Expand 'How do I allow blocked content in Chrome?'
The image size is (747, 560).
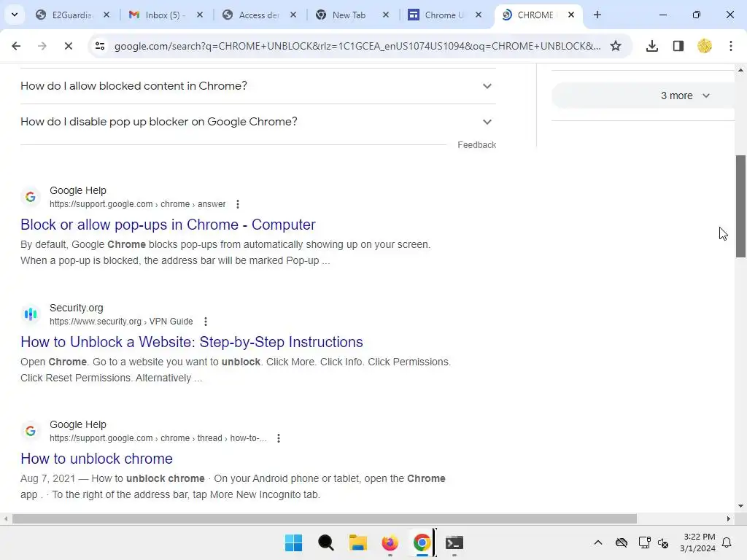[x=258, y=86]
